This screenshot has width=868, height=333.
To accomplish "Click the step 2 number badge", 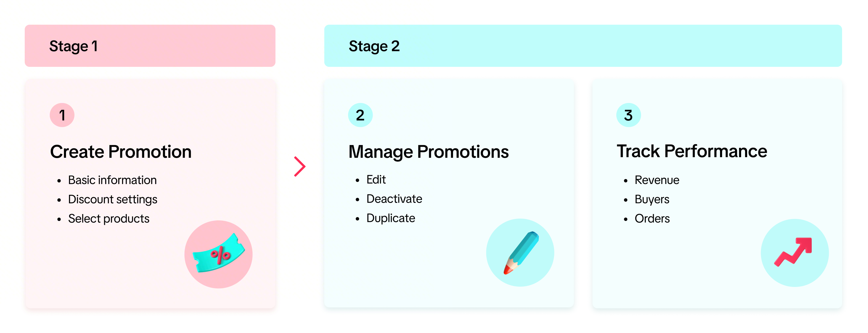I will (360, 115).
